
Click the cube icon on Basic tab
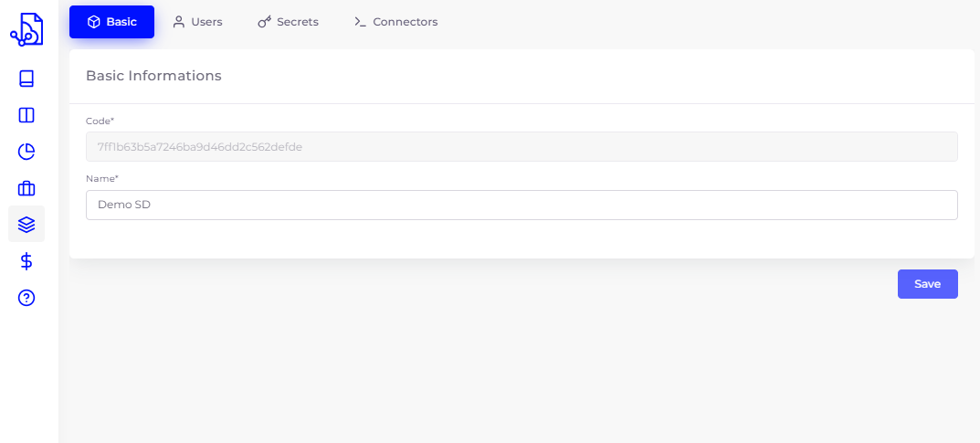pos(93,22)
